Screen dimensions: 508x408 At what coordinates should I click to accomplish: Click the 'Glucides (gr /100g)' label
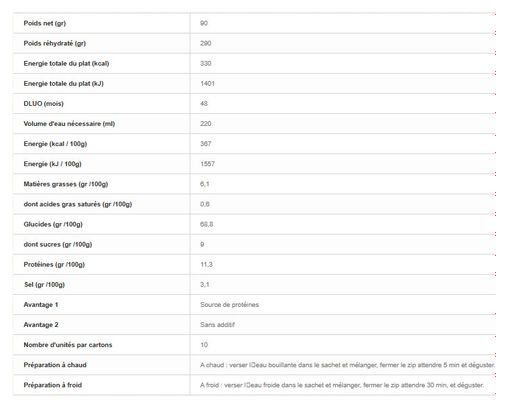pos(53,224)
